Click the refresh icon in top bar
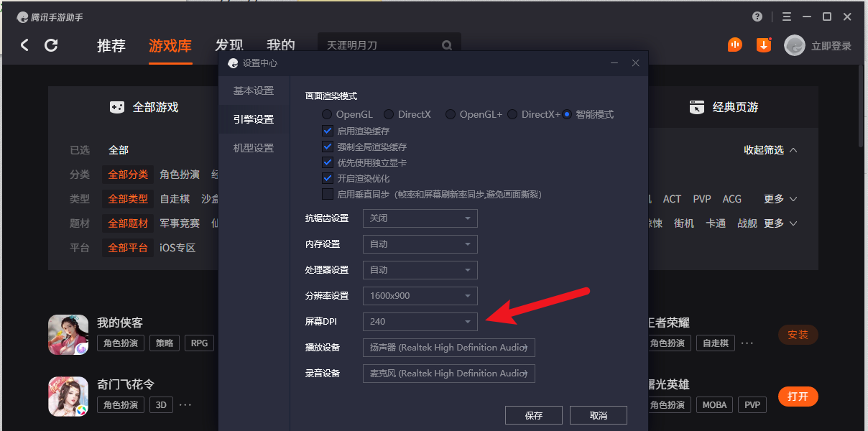This screenshot has width=868, height=431. point(51,45)
